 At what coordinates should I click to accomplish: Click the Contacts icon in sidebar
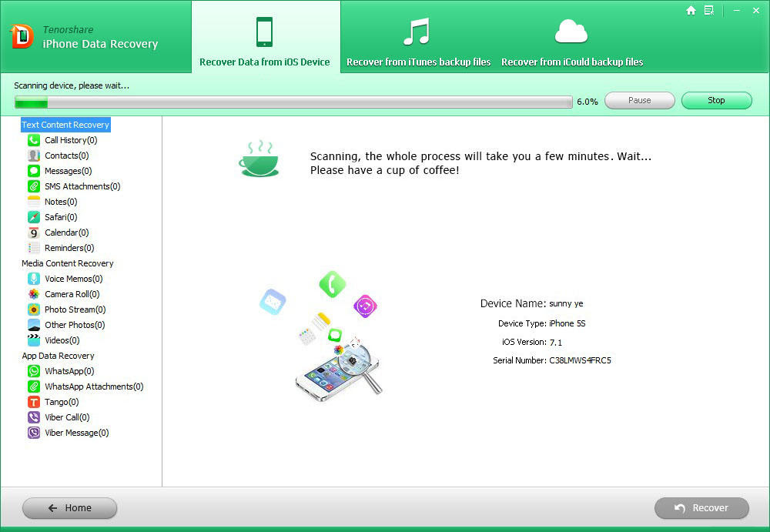[x=33, y=156]
